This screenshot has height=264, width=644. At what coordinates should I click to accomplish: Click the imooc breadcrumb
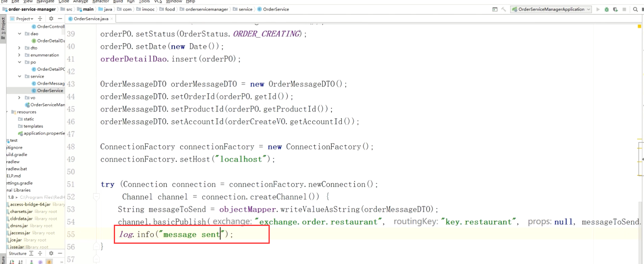(145, 9)
